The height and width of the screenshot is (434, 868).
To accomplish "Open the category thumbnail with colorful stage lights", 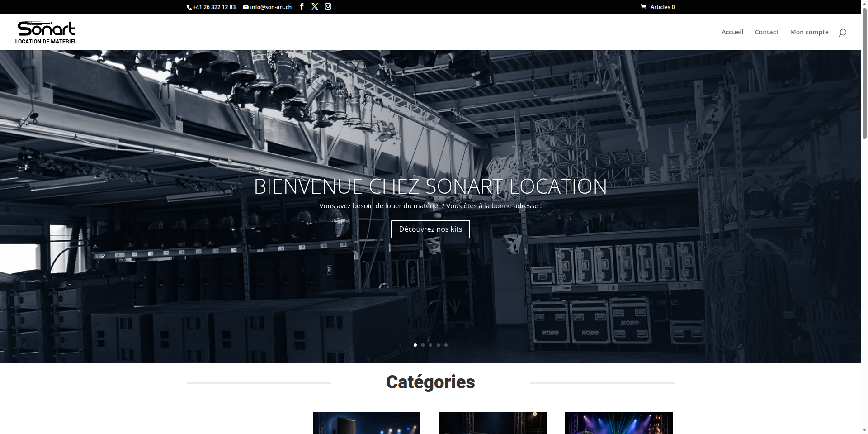I will coord(619,423).
